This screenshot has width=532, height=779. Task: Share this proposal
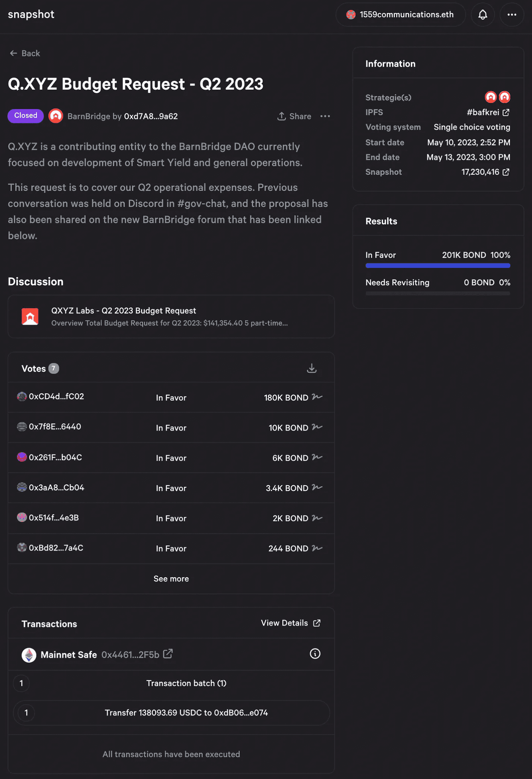tap(294, 116)
